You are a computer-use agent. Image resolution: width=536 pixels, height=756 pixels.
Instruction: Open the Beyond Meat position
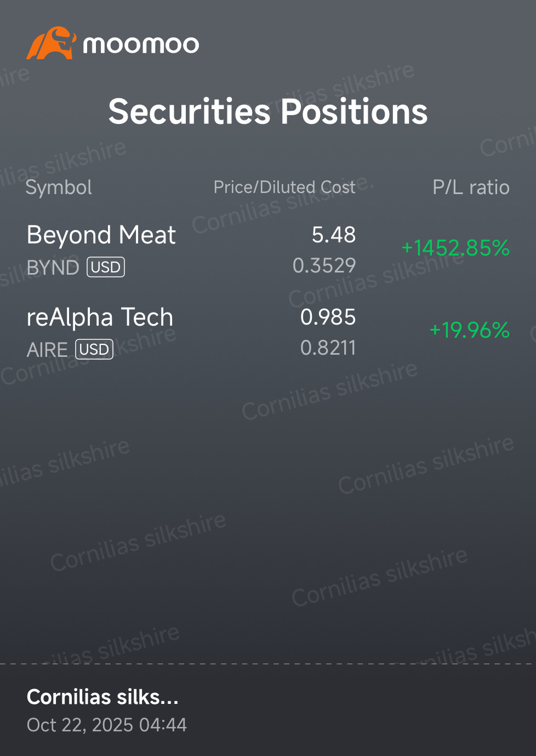pyautogui.click(x=268, y=250)
